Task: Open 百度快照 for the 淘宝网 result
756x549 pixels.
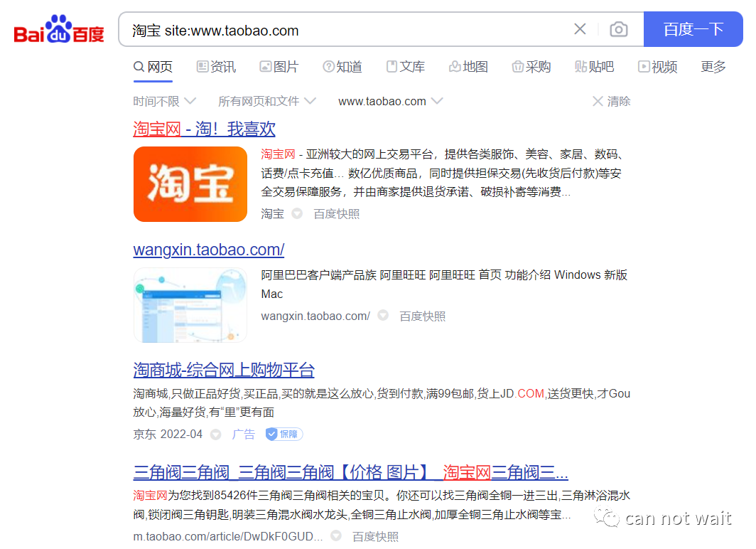Action: [337, 214]
